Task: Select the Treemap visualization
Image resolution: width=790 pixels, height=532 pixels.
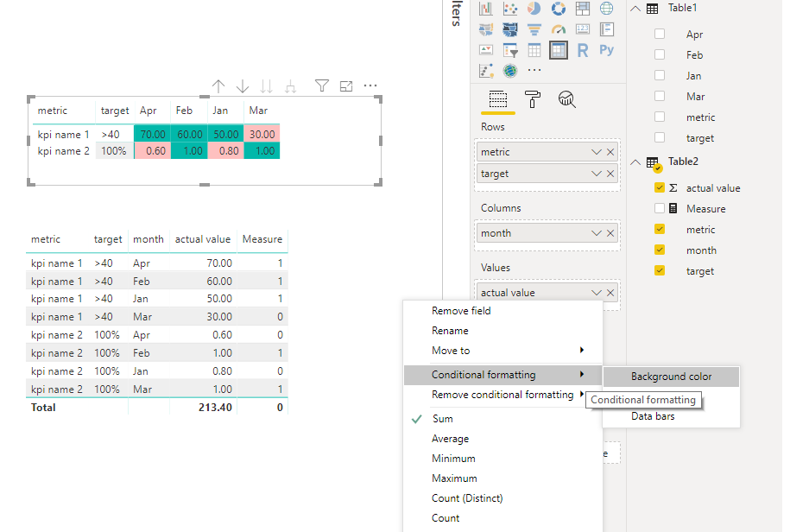Action: 583,8
